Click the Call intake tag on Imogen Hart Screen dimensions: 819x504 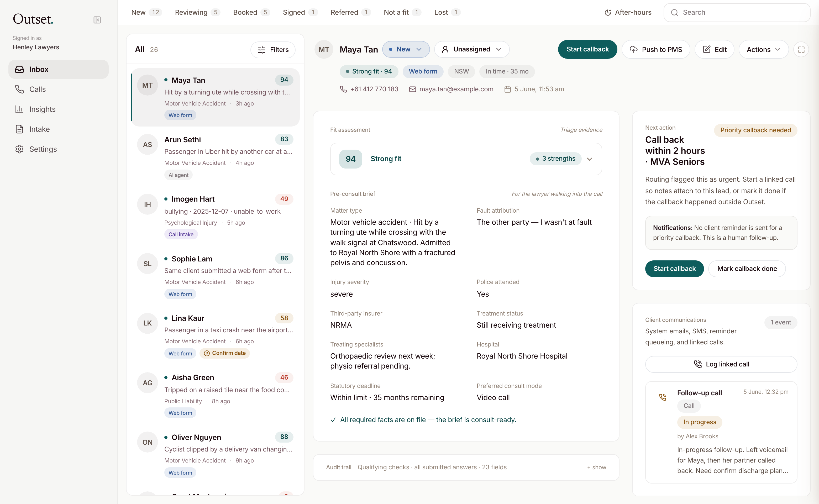pos(181,234)
